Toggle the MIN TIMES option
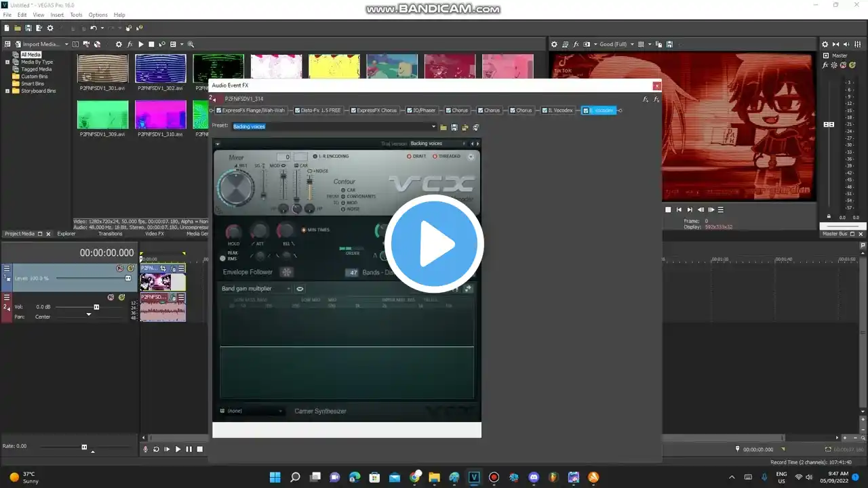The width and height of the screenshot is (868, 488). point(304,230)
